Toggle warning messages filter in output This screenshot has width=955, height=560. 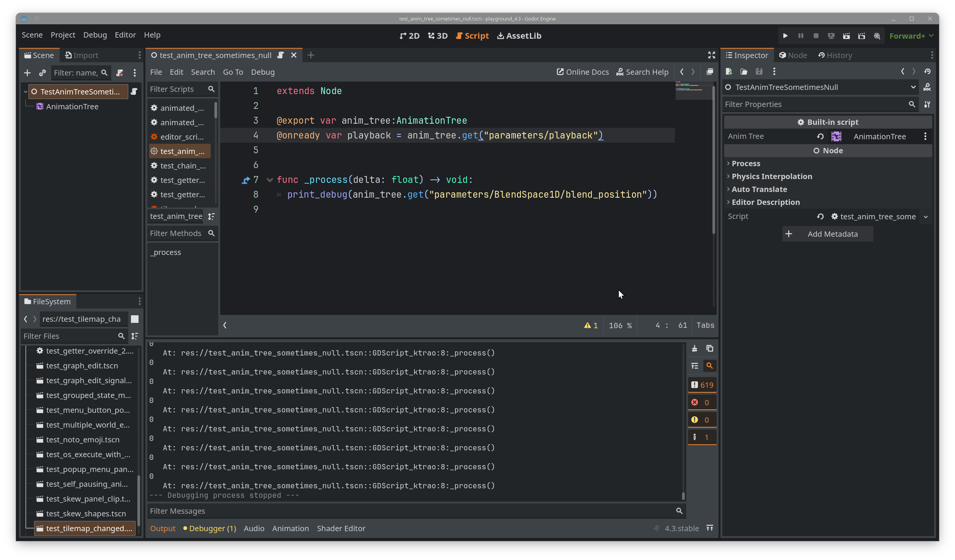coord(702,420)
